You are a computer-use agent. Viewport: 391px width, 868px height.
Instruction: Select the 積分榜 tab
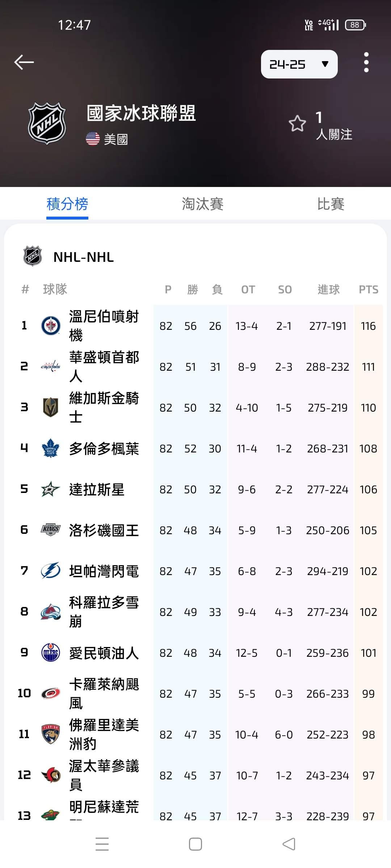pyautogui.click(x=67, y=204)
